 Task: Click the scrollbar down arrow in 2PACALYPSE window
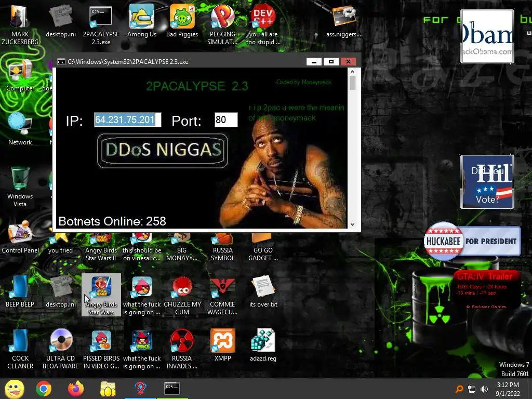(352, 224)
